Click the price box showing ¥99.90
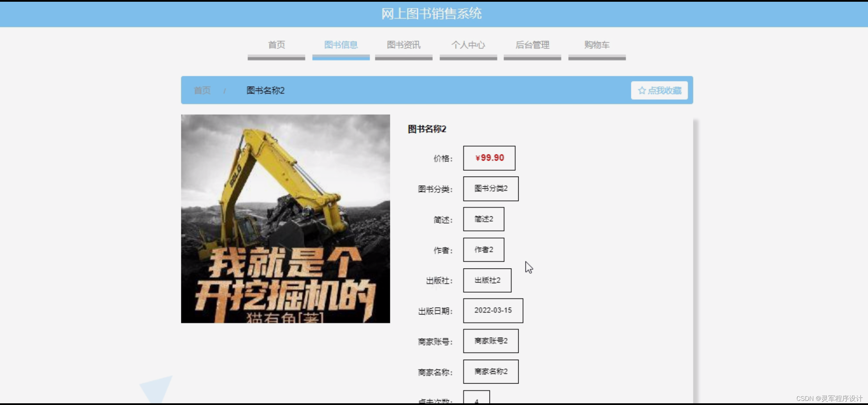 point(489,158)
